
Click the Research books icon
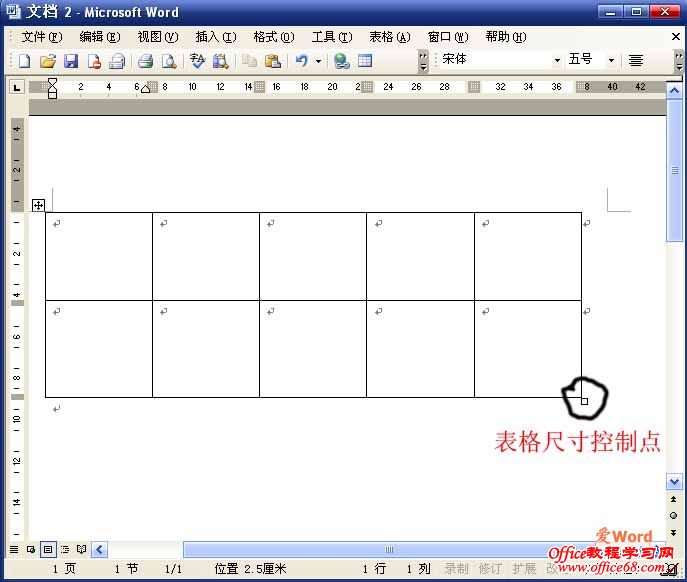221,61
